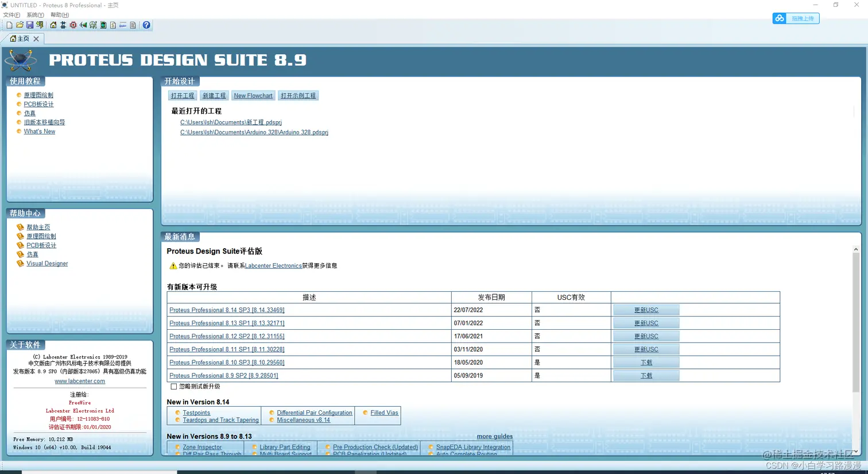Image resolution: width=868 pixels, height=474 pixels.
Task: Click the 新建工程 button
Action: [214, 95]
